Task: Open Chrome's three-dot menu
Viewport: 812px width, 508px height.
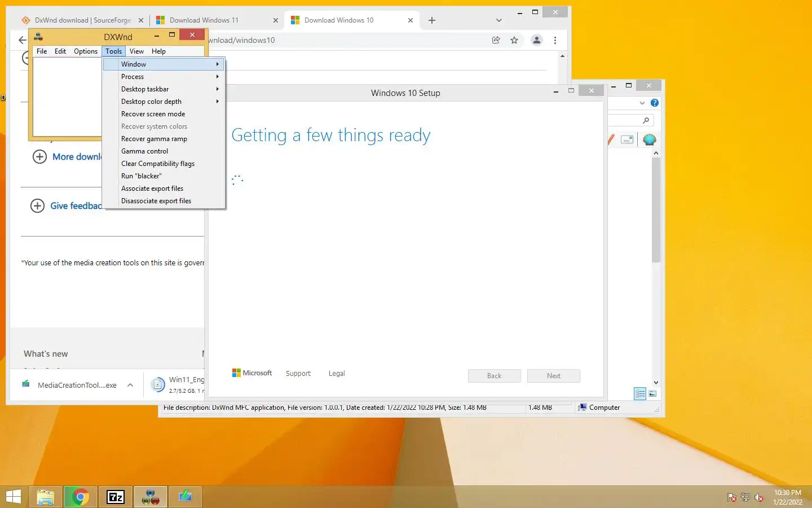Action: point(555,40)
